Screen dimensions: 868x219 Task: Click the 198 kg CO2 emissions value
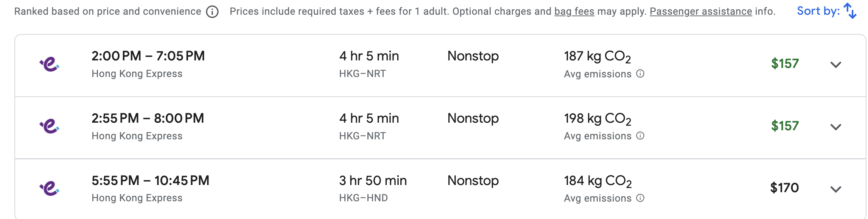point(597,119)
